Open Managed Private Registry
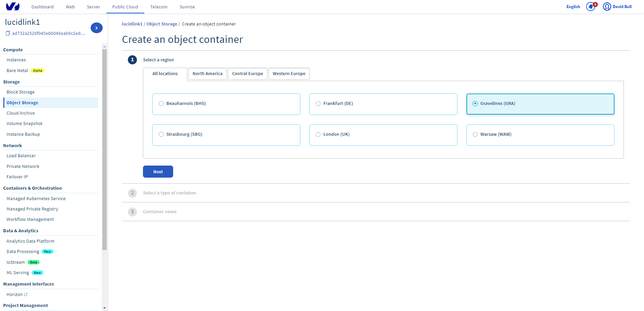 click(32, 209)
